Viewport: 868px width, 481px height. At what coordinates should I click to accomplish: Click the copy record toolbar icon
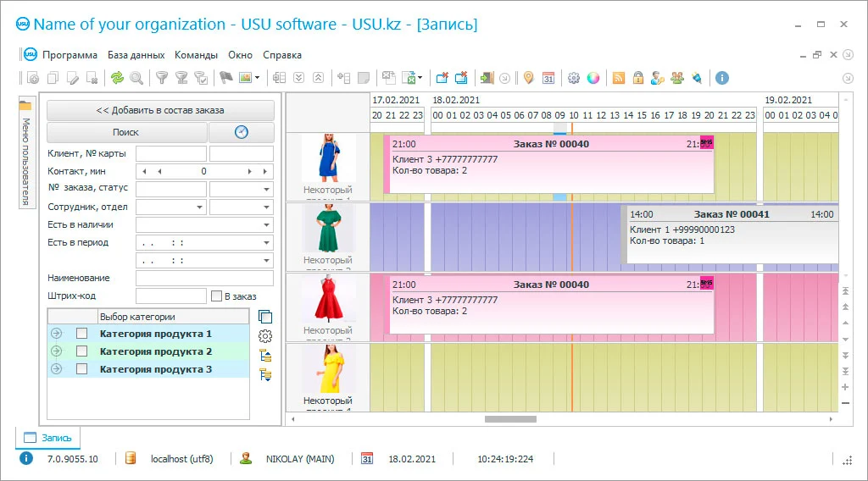click(x=53, y=78)
